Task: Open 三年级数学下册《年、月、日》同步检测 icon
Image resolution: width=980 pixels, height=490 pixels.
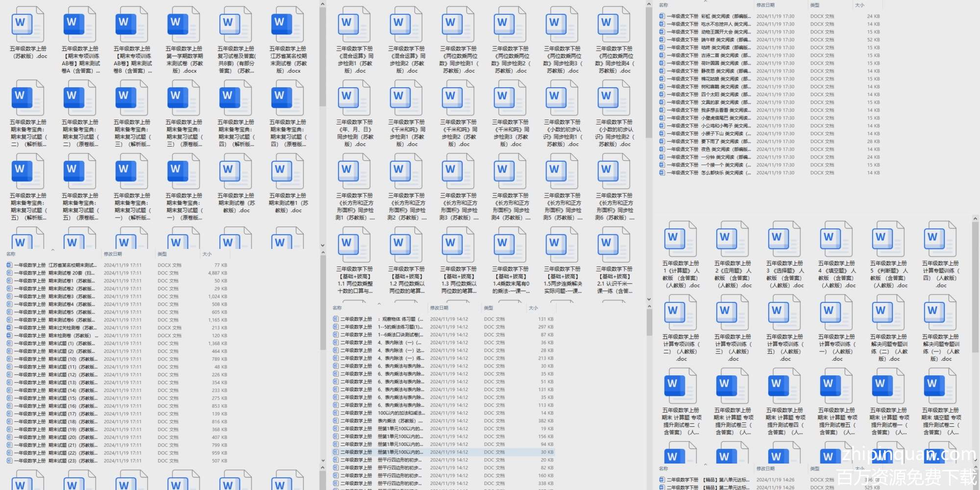Action: click(x=354, y=99)
